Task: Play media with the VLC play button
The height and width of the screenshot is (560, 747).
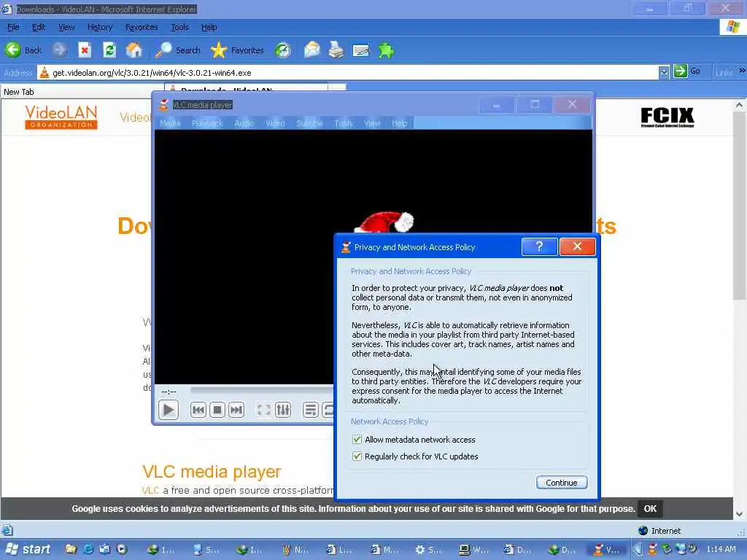Action: [x=169, y=410]
